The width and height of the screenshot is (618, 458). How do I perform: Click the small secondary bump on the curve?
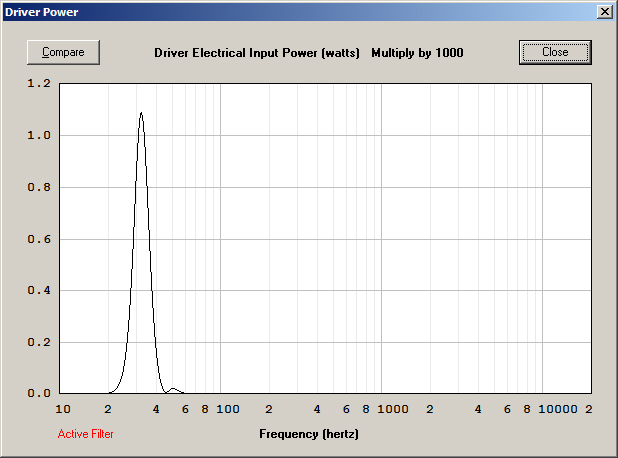point(173,389)
